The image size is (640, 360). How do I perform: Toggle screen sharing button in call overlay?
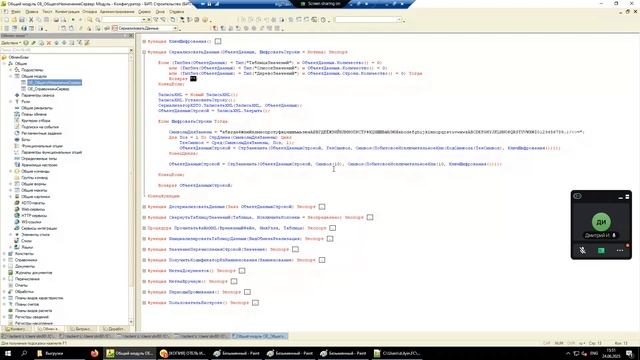(x=601, y=250)
